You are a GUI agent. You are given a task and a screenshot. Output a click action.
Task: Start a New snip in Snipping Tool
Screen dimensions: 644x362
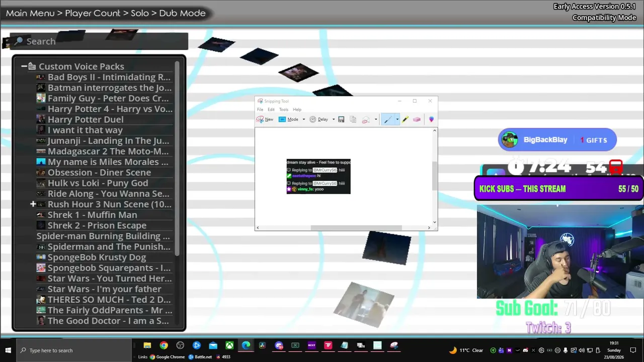pyautogui.click(x=265, y=119)
